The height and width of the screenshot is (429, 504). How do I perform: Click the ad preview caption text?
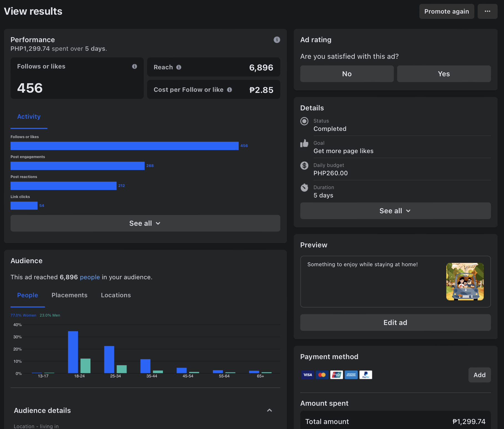(362, 265)
